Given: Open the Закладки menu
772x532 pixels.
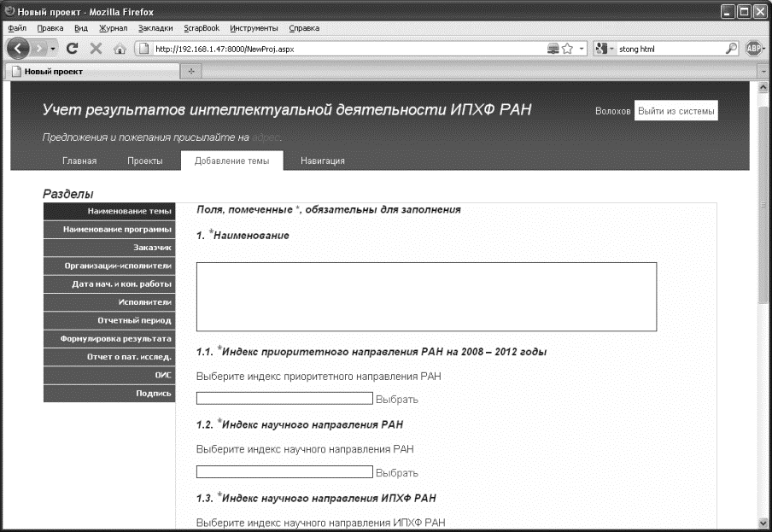Looking at the screenshot, I should tap(155, 28).
